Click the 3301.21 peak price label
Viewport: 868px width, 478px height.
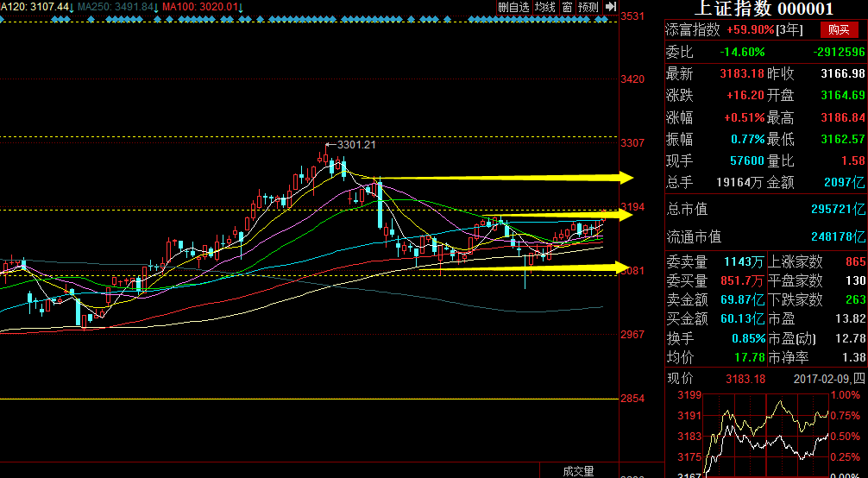click(356, 145)
